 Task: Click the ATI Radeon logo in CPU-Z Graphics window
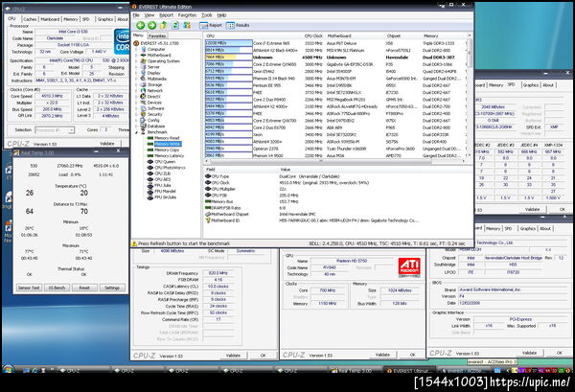[x=409, y=267]
